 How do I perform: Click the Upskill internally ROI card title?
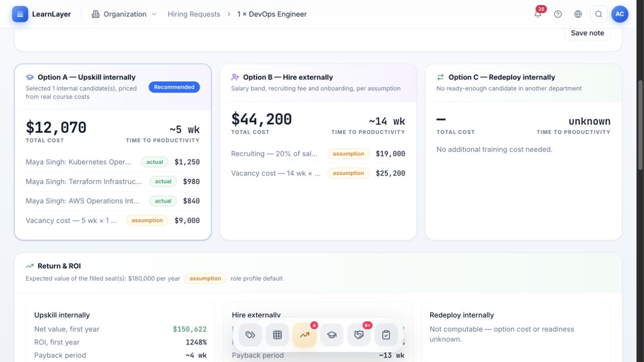(62, 315)
